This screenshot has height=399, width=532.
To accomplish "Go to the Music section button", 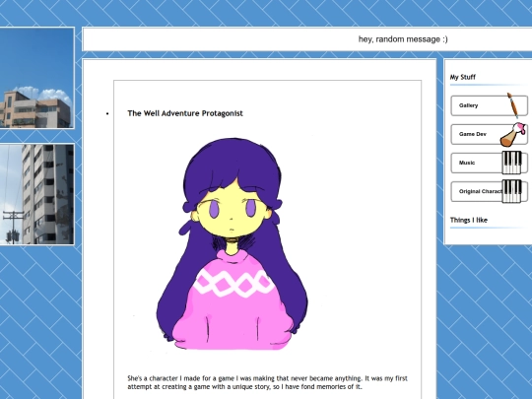I will coord(489,163).
